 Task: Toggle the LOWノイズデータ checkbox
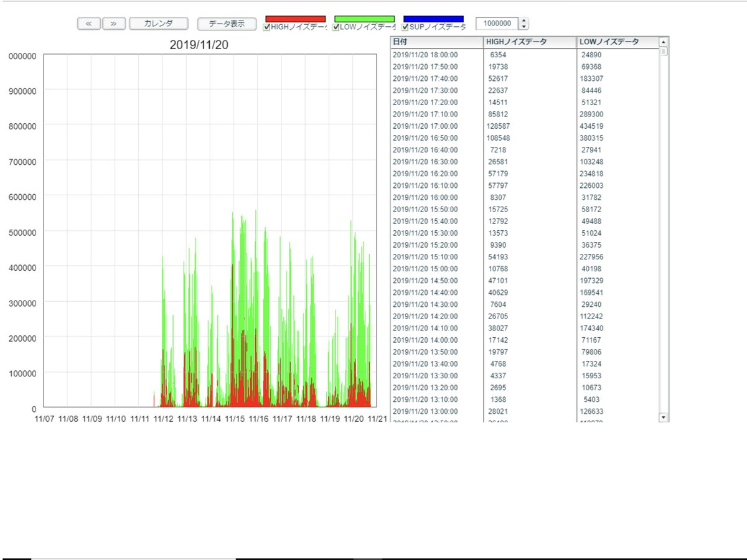point(336,27)
